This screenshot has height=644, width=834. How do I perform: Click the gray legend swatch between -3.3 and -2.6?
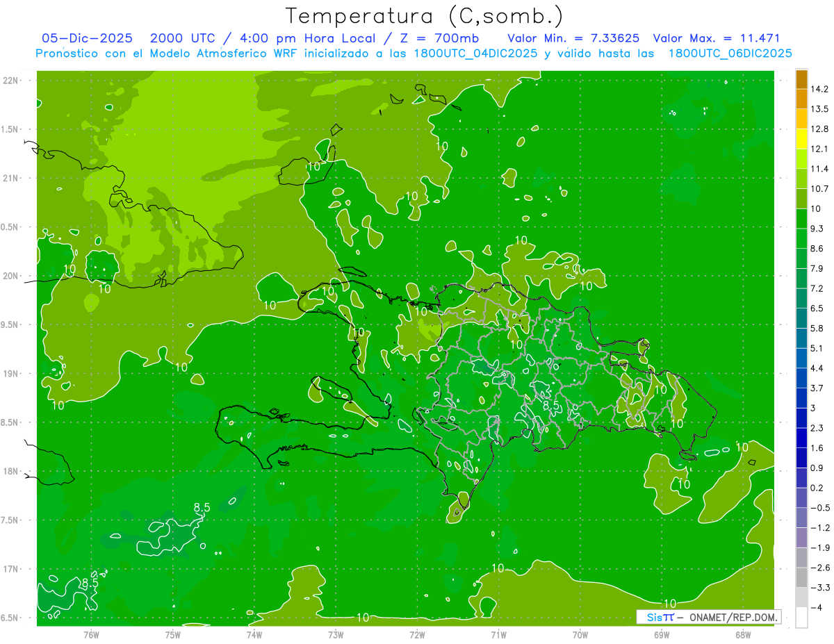[x=801, y=578]
